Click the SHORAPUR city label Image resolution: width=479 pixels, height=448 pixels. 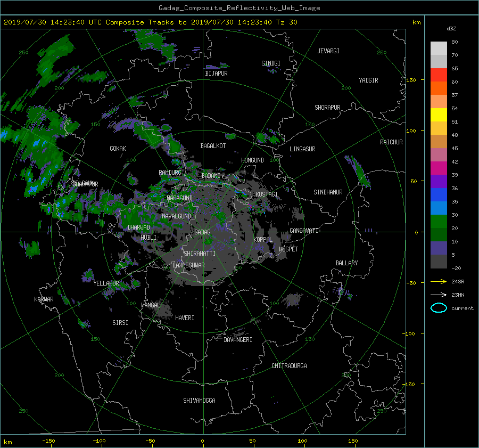327,108
